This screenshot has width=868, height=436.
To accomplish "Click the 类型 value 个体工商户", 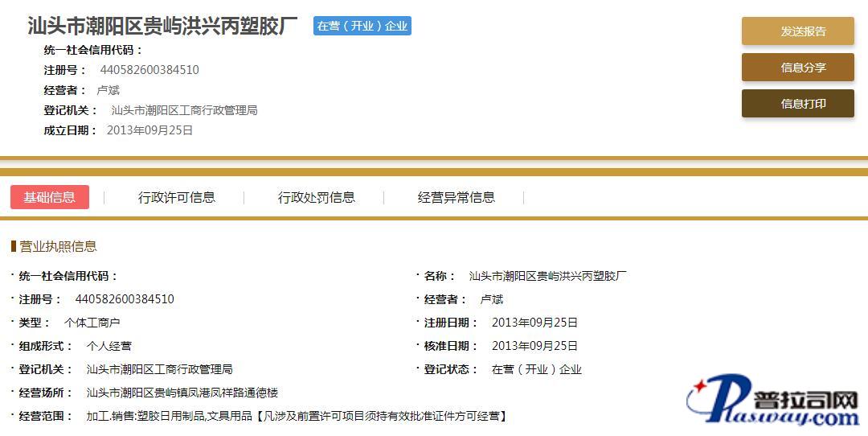I will tap(92, 323).
